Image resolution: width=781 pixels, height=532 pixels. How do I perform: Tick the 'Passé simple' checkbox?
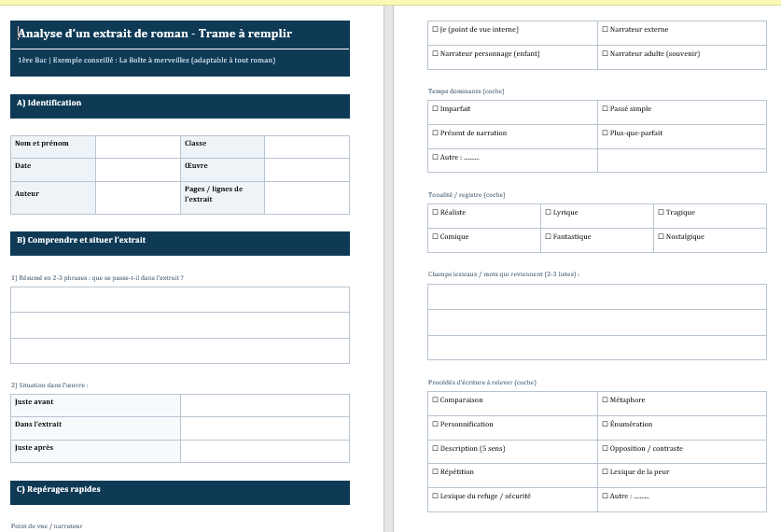click(607, 109)
